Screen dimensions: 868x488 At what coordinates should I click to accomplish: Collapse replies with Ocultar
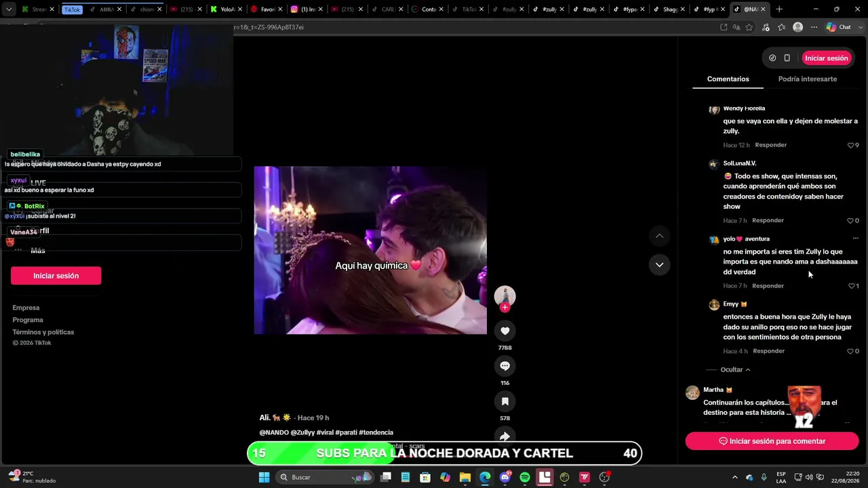click(x=735, y=370)
